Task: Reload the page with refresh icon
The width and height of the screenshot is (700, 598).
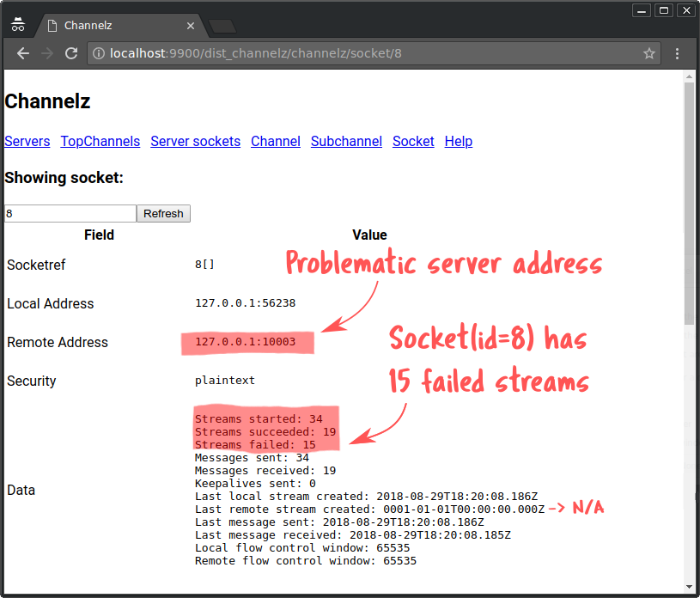Action: (71, 53)
